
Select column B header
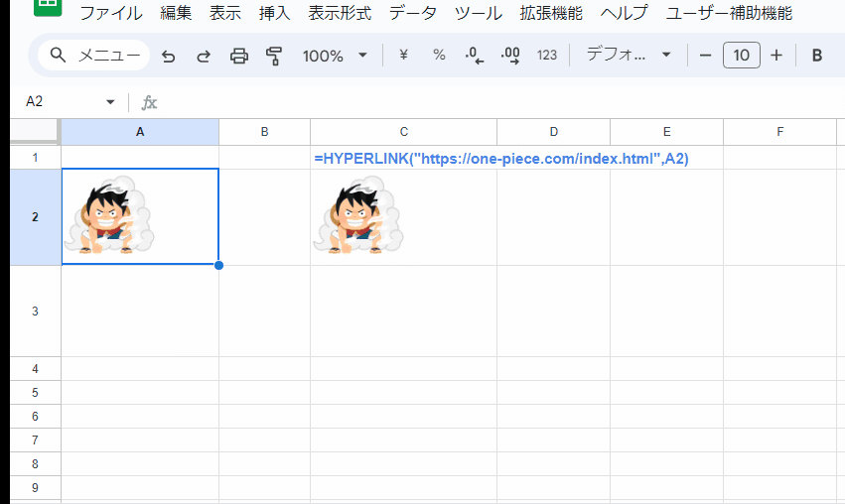tap(264, 132)
